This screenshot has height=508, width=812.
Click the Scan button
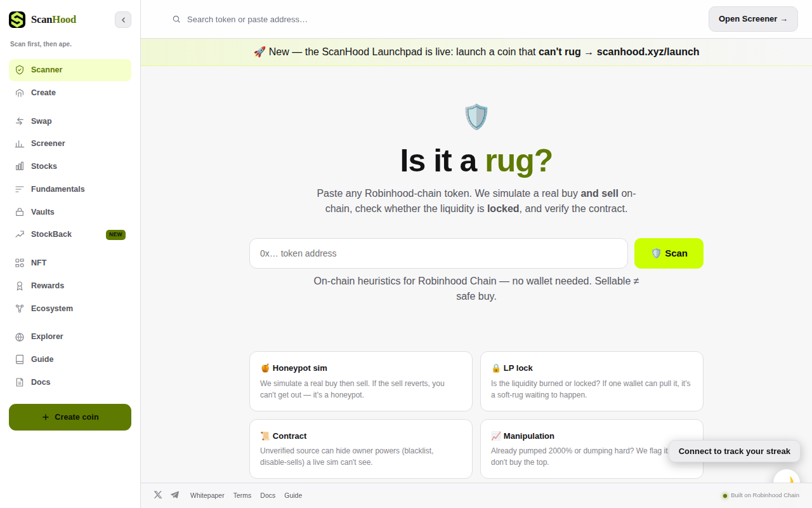669,253
